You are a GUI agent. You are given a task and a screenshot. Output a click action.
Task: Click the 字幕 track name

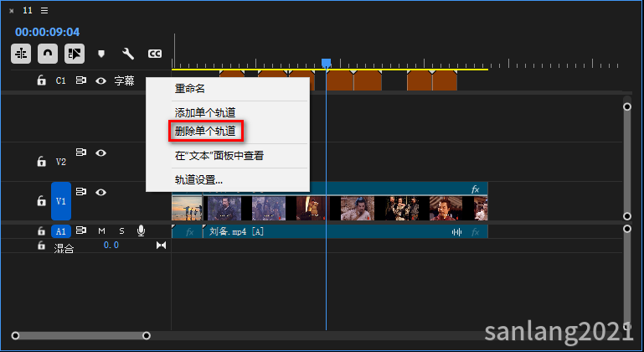click(x=124, y=80)
